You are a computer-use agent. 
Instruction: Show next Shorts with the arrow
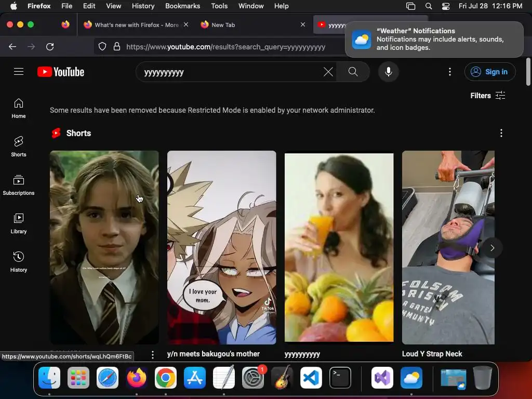(x=493, y=248)
